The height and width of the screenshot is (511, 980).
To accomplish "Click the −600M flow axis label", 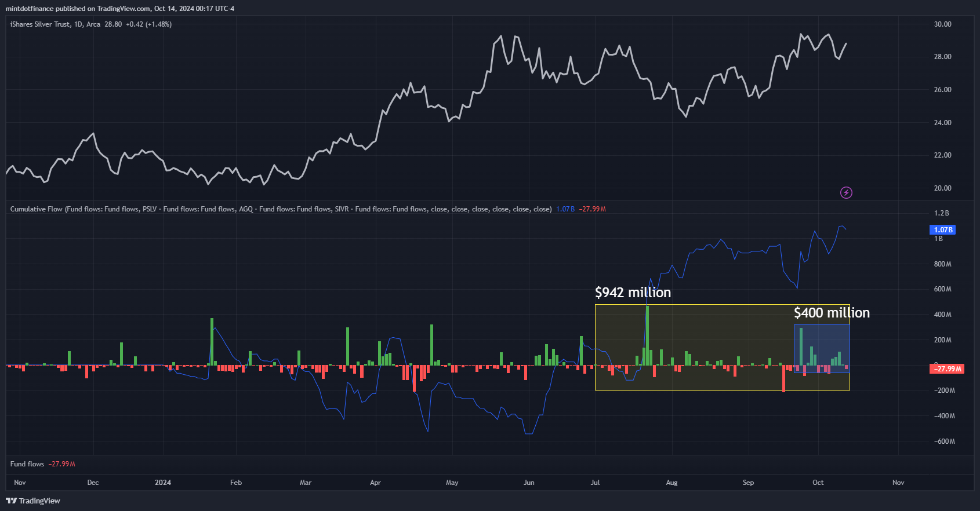I will pyautogui.click(x=944, y=441).
